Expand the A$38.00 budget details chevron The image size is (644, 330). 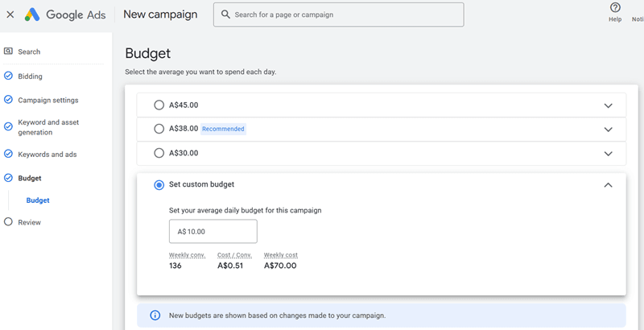(x=608, y=129)
